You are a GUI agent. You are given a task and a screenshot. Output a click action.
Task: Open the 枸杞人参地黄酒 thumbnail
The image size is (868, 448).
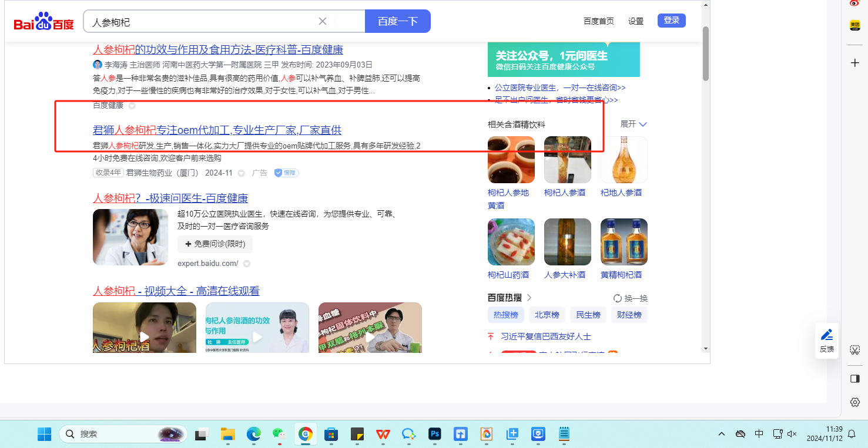(511, 160)
